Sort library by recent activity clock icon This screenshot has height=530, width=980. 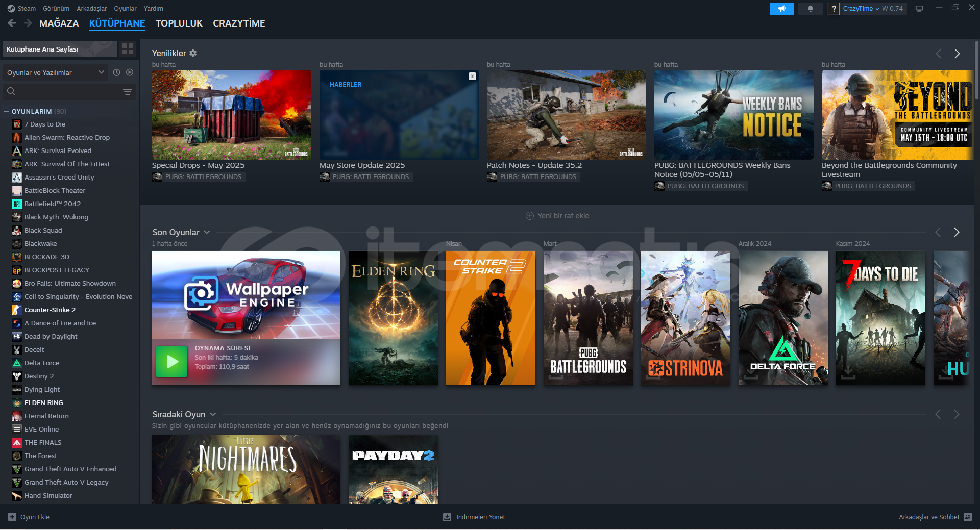pos(116,72)
